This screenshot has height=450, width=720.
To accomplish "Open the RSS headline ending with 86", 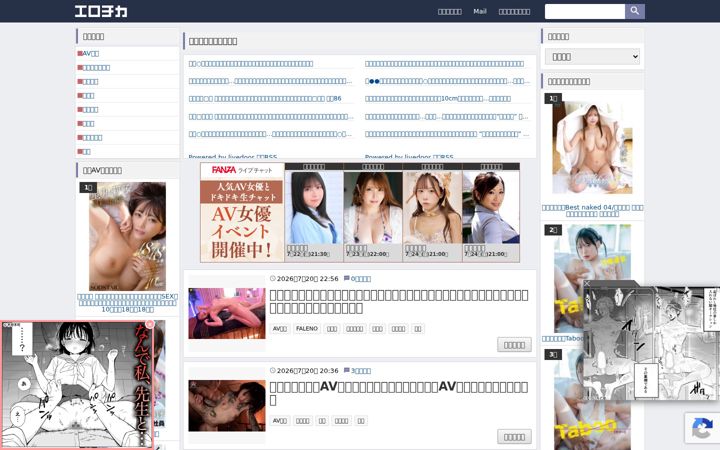I will (x=265, y=98).
